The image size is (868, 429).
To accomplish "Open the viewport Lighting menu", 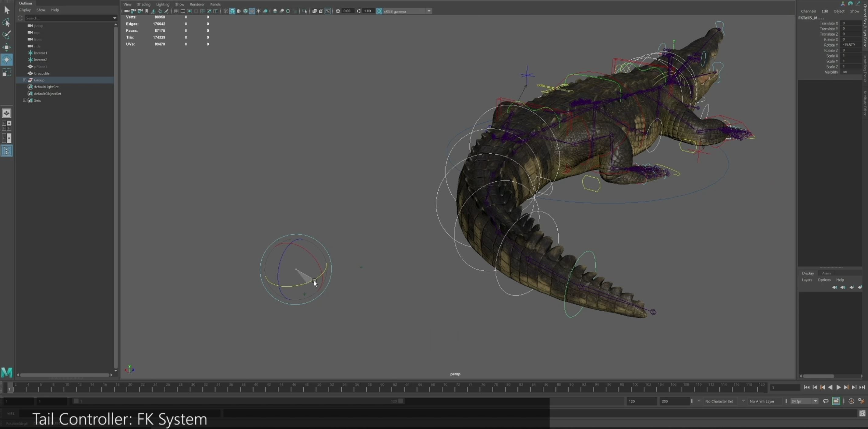I will pyautogui.click(x=163, y=4).
